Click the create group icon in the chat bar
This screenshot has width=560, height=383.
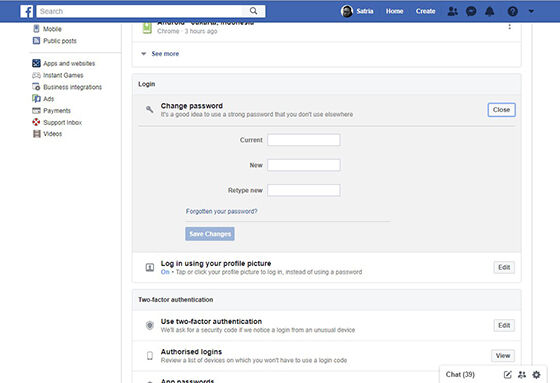(x=522, y=375)
